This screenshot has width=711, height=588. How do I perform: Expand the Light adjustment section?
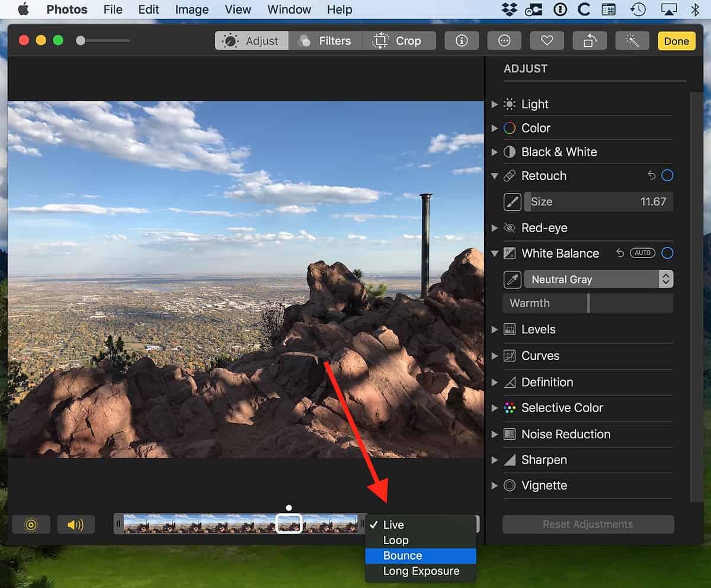coord(495,104)
